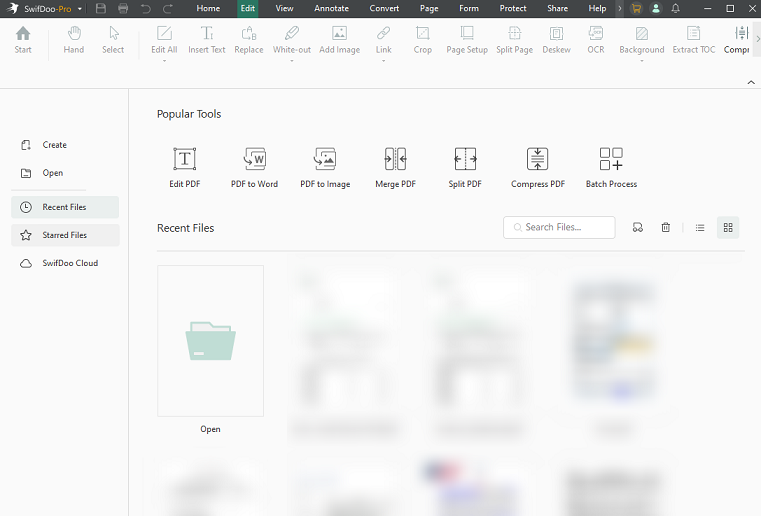Select Starred Files in the sidebar
Screen dimensions: 761x516
coord(65,235)
